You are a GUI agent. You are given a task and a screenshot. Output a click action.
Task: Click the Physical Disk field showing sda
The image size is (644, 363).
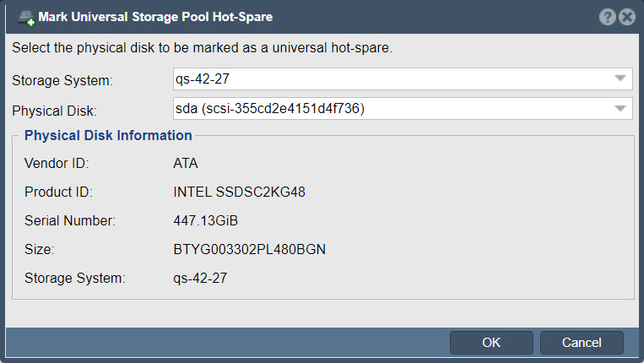coord(403,108)
